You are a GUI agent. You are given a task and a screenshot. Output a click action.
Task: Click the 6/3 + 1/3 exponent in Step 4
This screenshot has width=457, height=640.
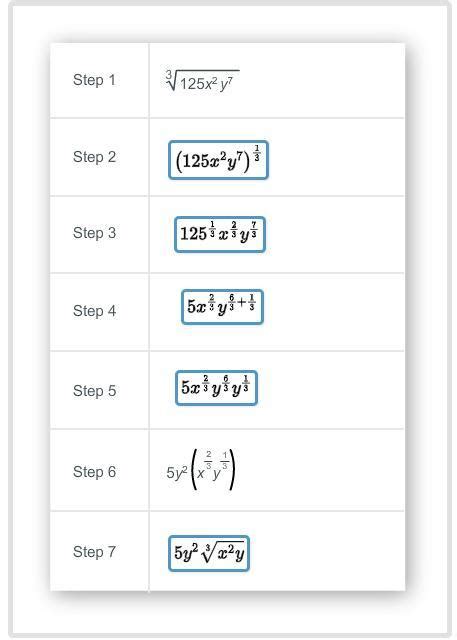point(242,302)
